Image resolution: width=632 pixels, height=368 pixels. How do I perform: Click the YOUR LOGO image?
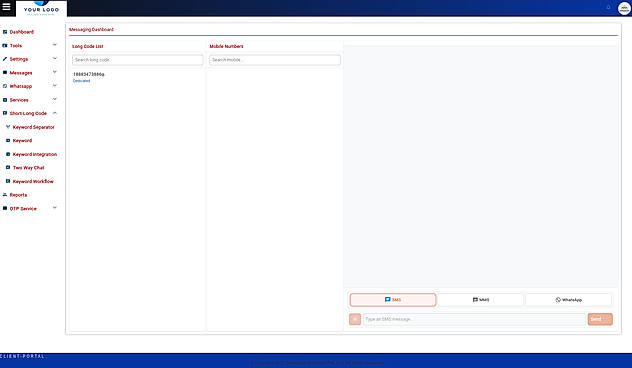click(41, 8)
